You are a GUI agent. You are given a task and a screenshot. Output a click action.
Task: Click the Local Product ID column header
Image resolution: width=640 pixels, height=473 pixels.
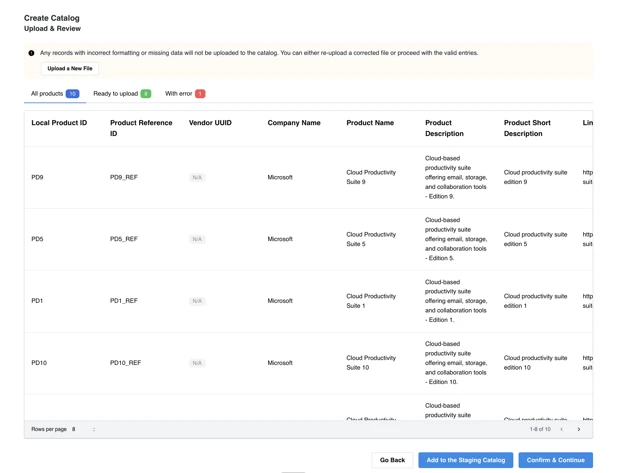point(59,123)
